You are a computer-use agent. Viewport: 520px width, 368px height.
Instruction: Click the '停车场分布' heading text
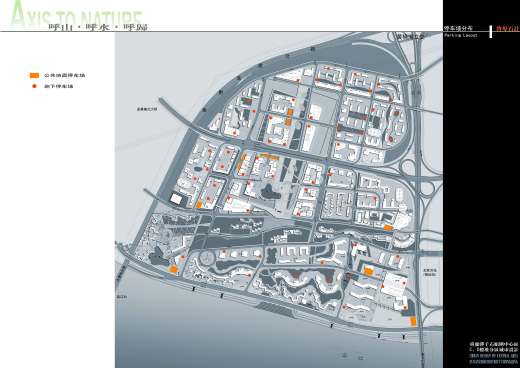(458, 28)
